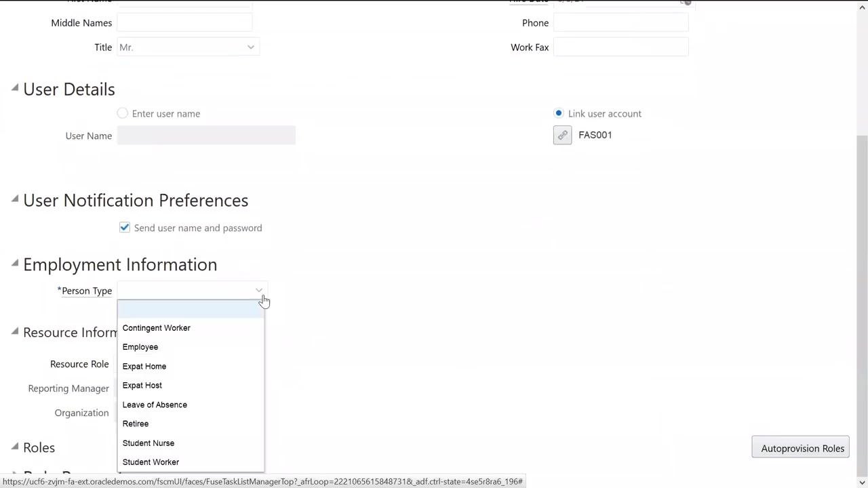Collapse the Roles section

(x=15, y=447)
